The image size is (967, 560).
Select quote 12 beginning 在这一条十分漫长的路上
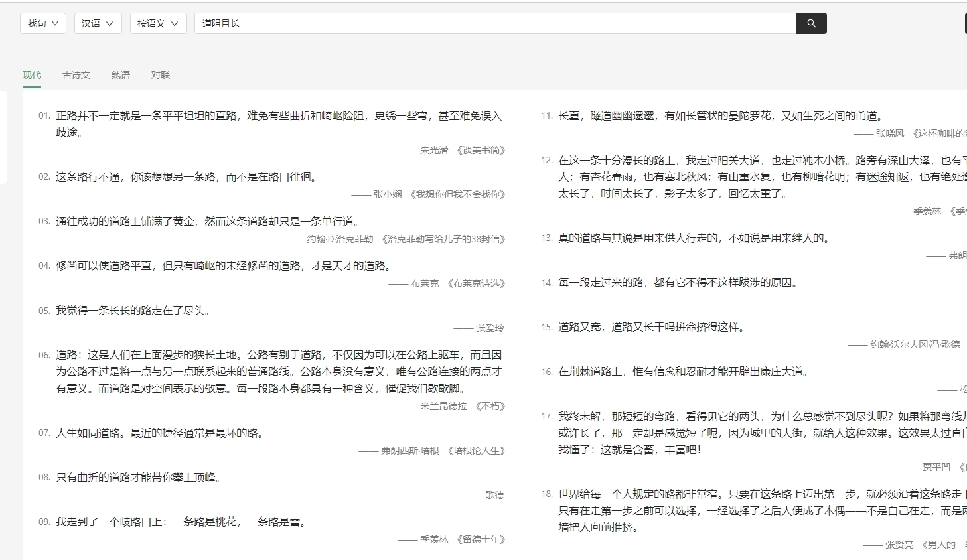point(762,176)
